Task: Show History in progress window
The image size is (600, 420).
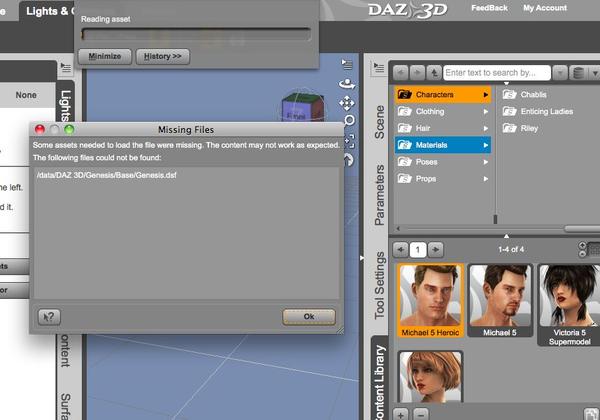Action: coord(163,56)
